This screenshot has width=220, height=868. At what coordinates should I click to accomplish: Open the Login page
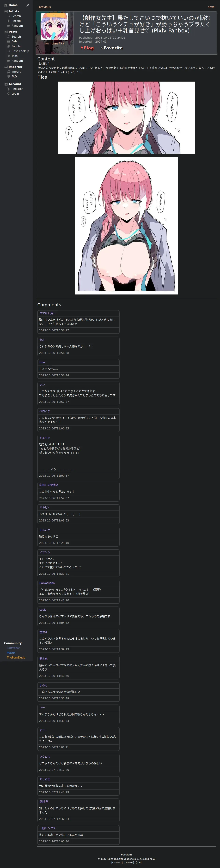tap(15, 94)
